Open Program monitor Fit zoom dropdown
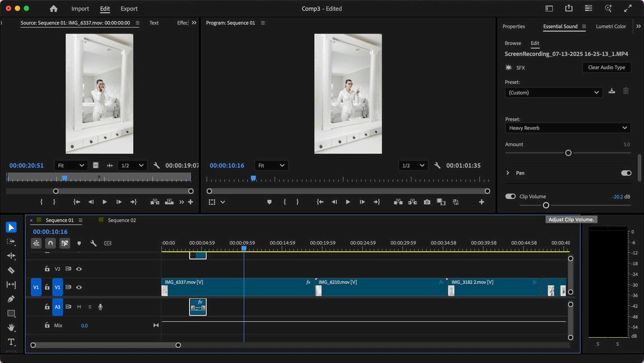Screen dimensions: 644x363 tap(271, 166)
